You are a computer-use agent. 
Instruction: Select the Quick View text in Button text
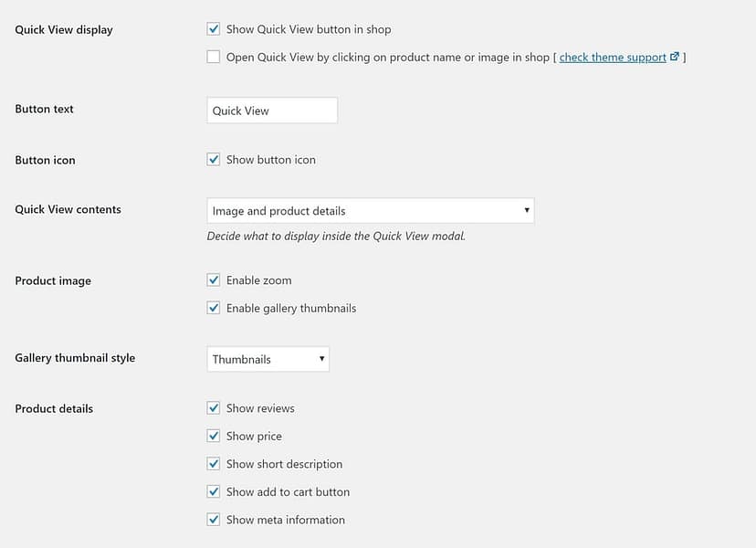[239, 110]
